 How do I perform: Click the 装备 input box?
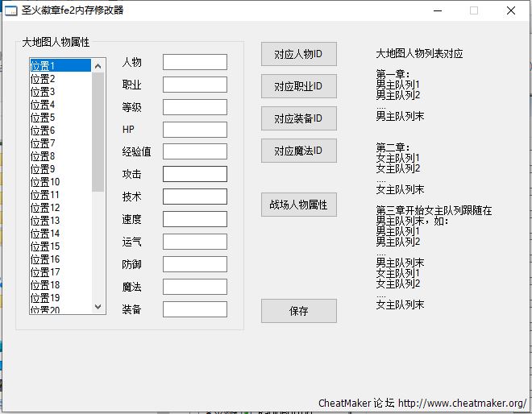coord(194,309)
